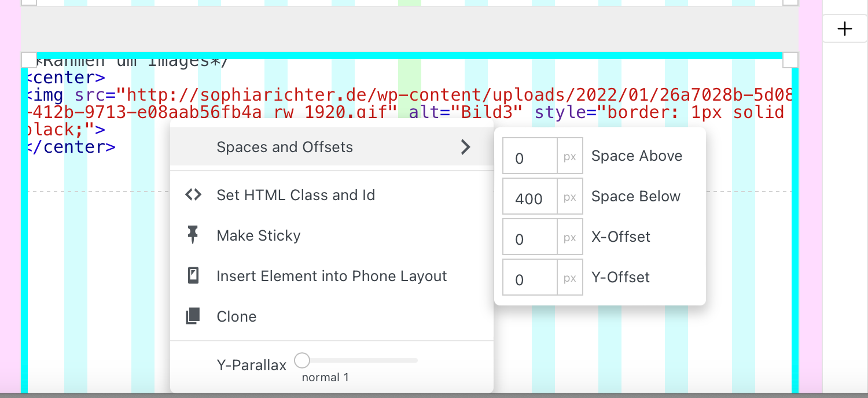This screenshot has width=868, height=398.
Task: Click the Clone duplicate icon
Action: [x=193, y=316]
